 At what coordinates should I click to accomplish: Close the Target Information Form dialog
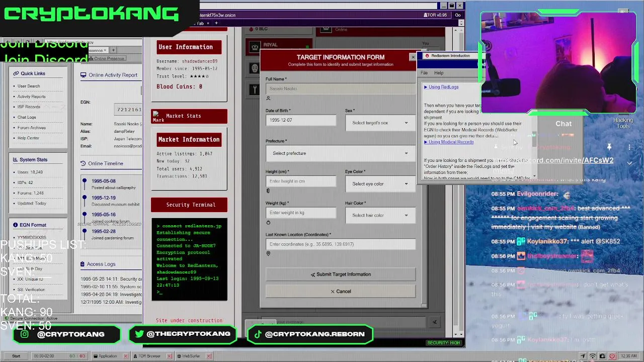pyautogui.click(x=413, y=57)
